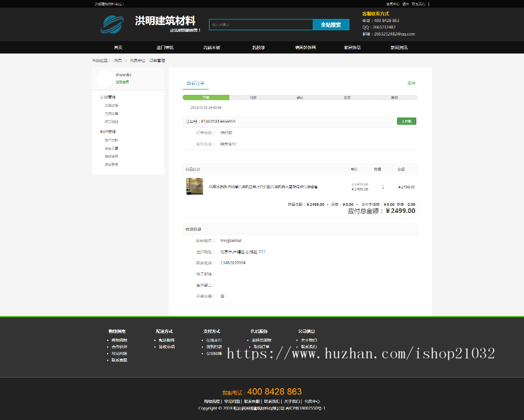Viewport: 524px width, 420px height.
Task: Open 取消订单 footer link
Action: click(x=261, y=347)
